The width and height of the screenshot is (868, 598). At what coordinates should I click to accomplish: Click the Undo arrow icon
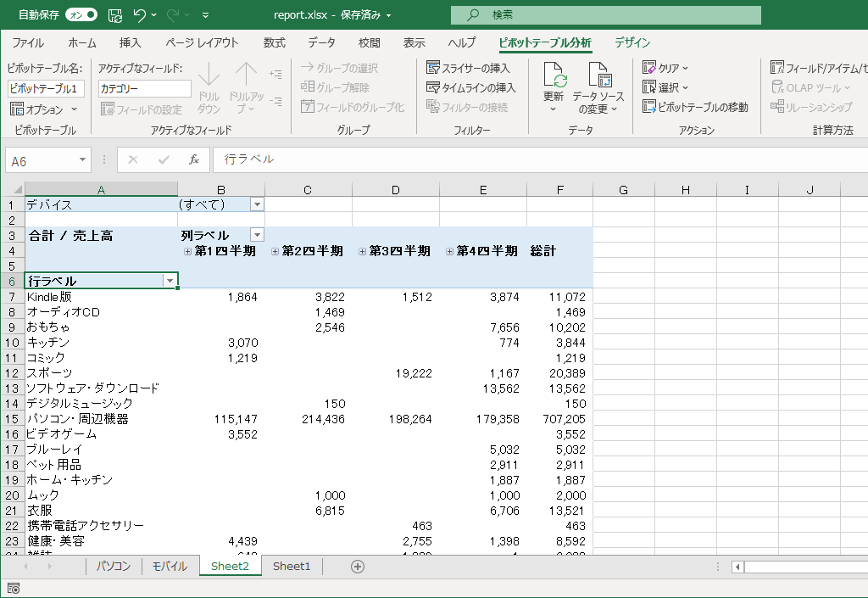coord(140,15)
